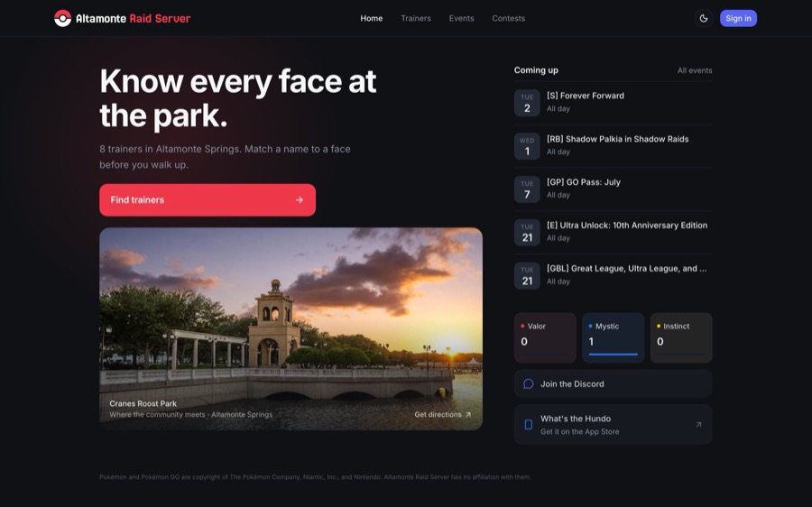Open the All events link
Image resolution: width=812 pixels, height=507 pixels.
point(695,70)
